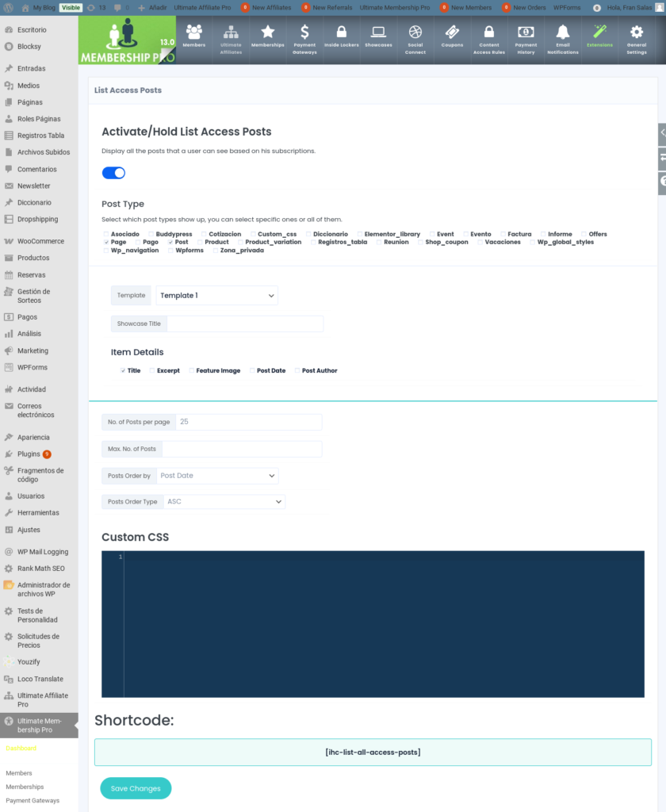Uncheck the Page post type checkbox
Viewport: 666px width, 812px height.
(106, 242)
